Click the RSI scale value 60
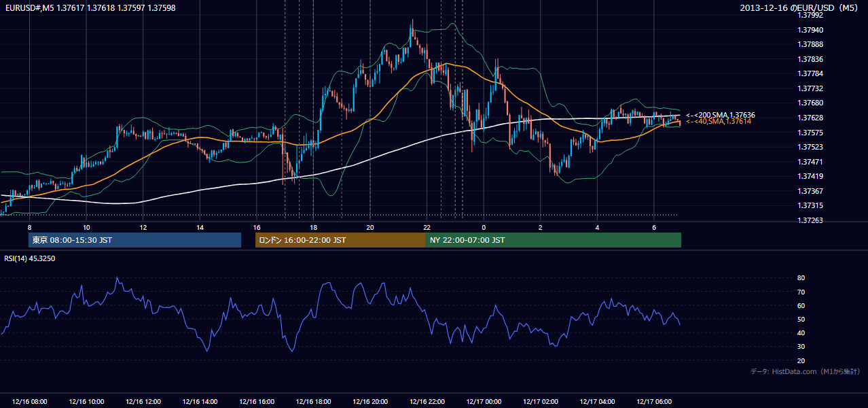Image resolution: width=868 pixels, height=408 pixels. point(801,305)
